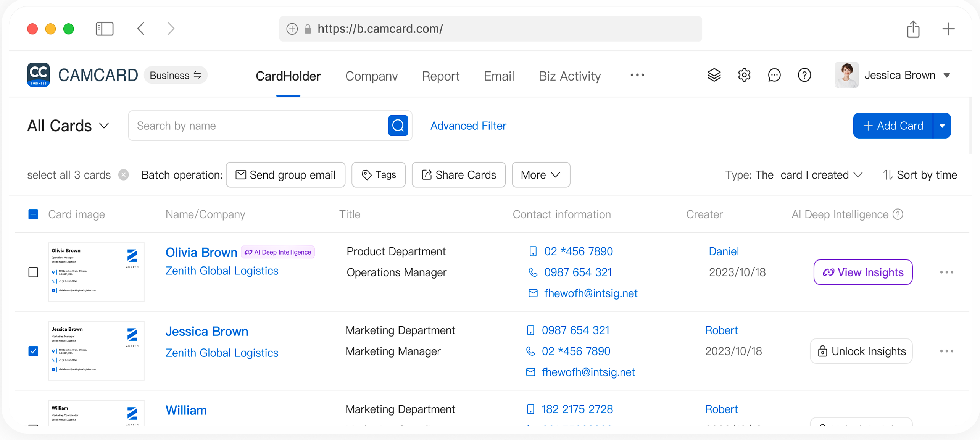Open the layers stack icon in header
This screenshot has height=440, width=980.
tap(714, 75)
